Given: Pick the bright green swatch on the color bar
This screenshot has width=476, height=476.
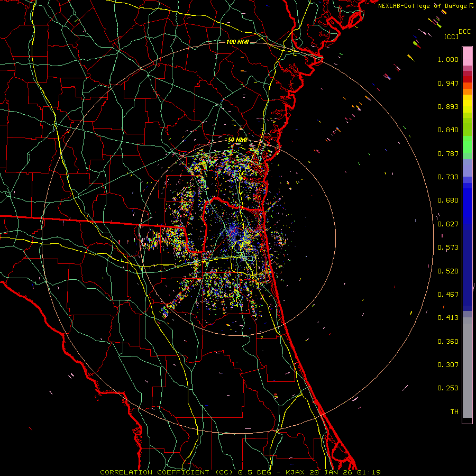Looking at the screenshot, I should click(467, 144).
